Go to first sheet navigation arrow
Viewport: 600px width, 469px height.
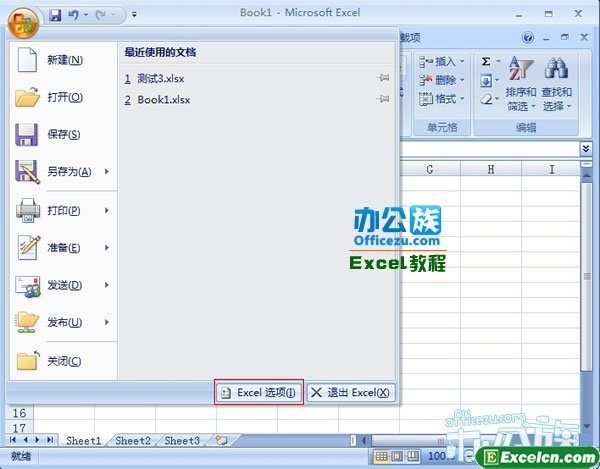click(13, 440)
